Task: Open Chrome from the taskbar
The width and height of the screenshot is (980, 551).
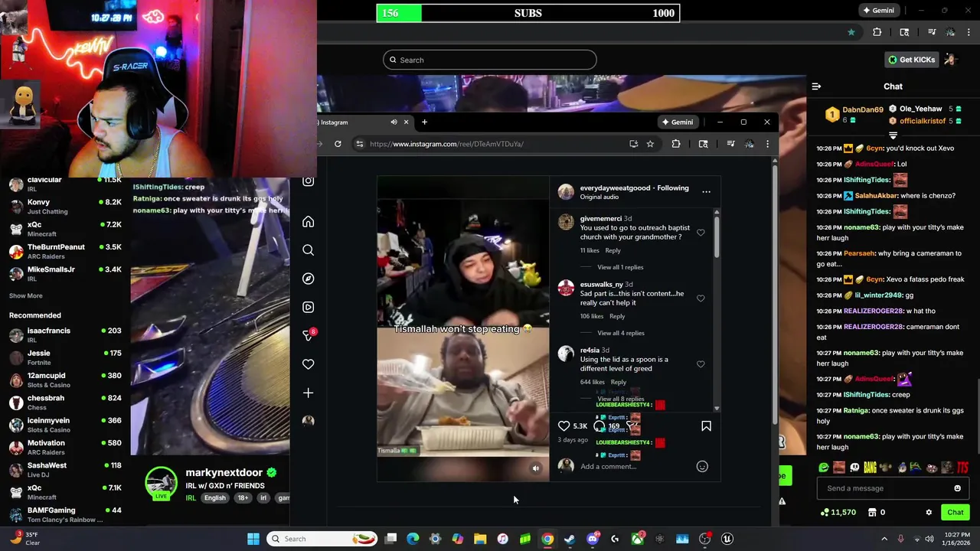Action: coord(547,539)
